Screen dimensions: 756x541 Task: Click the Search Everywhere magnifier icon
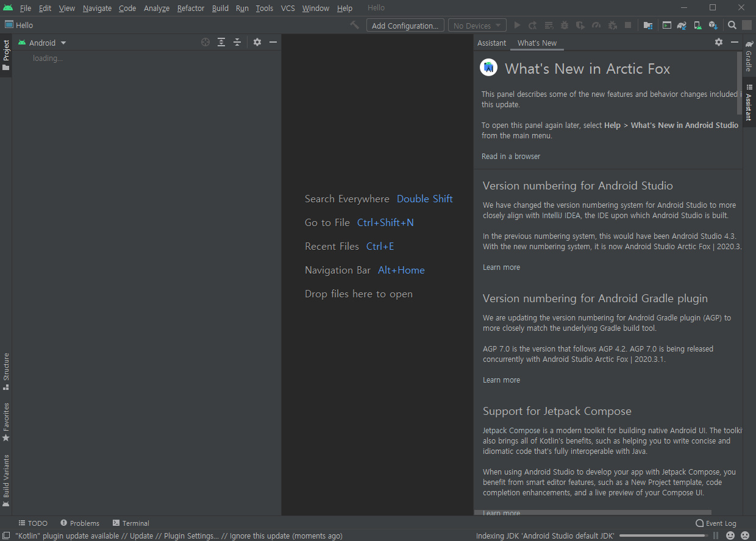click(732, 26)
